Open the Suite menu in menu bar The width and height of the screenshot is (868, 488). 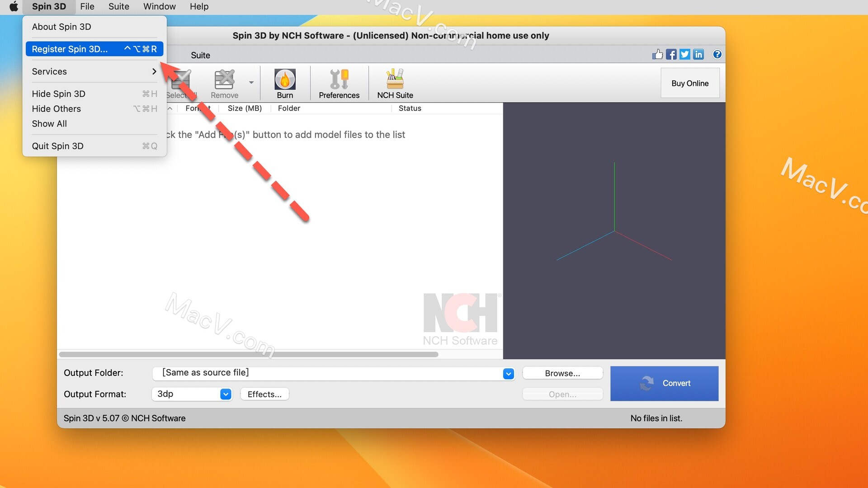coord(119,6)
